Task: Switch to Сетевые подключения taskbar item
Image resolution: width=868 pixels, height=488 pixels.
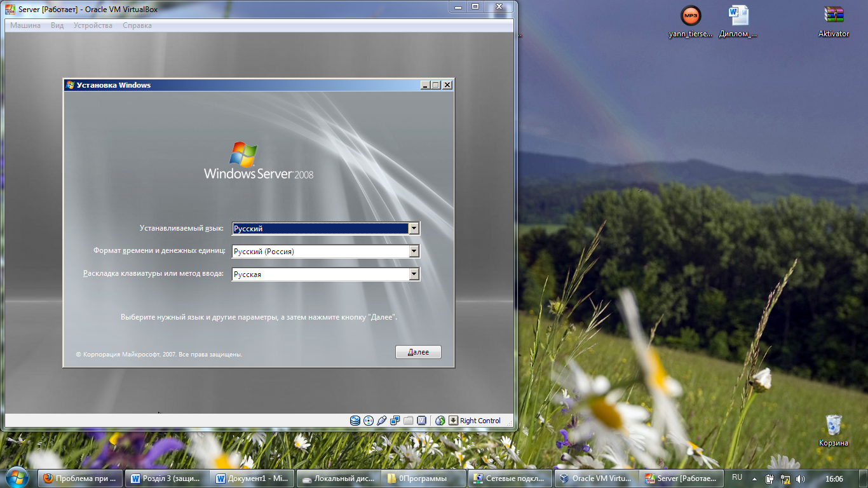Action: [510, 478]
